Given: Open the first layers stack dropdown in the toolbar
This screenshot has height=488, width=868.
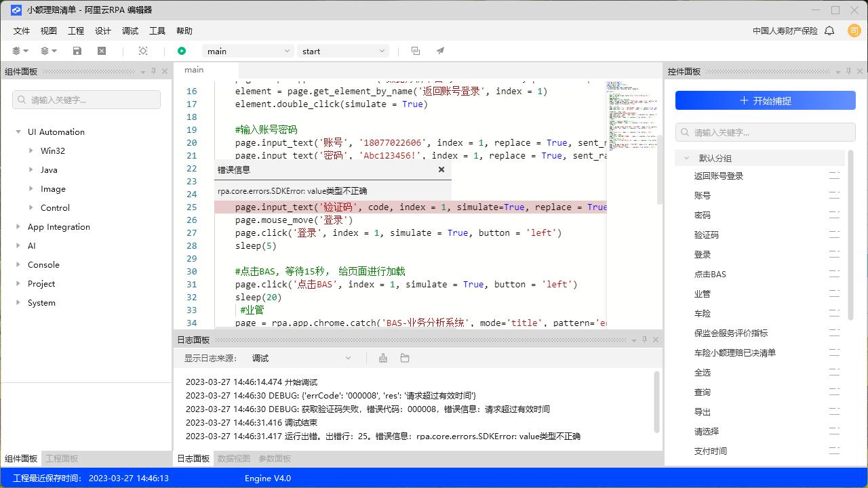Looking at the screenshot, I should tap(20, 51).
